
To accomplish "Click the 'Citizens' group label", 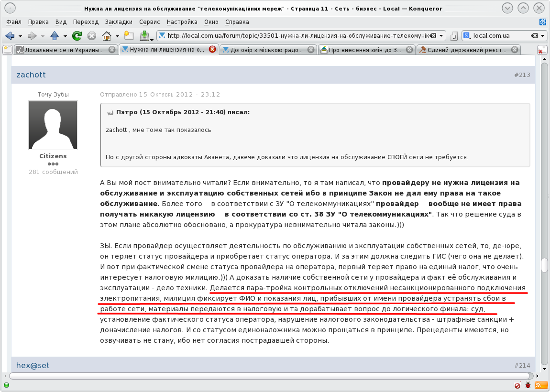I will tap(53, 156).
